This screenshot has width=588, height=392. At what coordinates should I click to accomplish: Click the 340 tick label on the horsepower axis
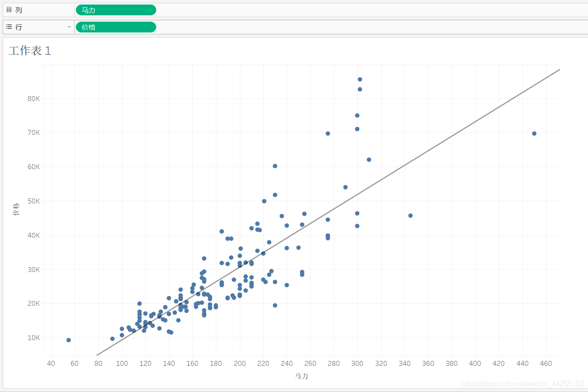pyautogui.click(x=405, y=363)
